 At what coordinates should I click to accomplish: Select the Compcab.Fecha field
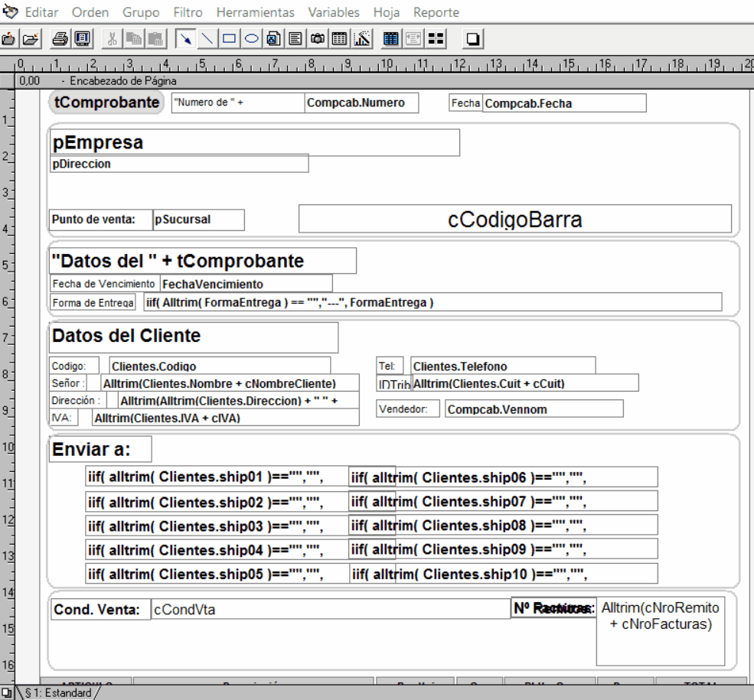564,103
